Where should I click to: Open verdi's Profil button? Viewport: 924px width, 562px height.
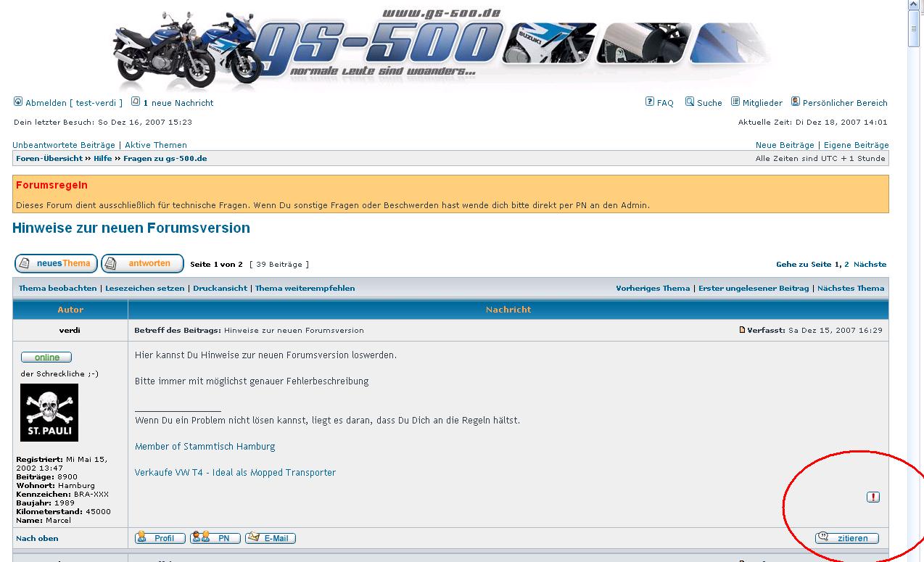[x=160, y=538]
